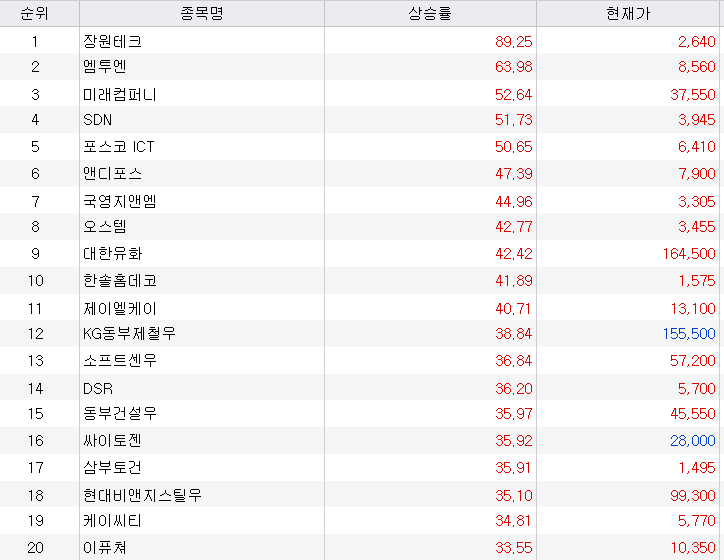
Task: Click the 종목명 column header
Action: [x=202, y=13]
